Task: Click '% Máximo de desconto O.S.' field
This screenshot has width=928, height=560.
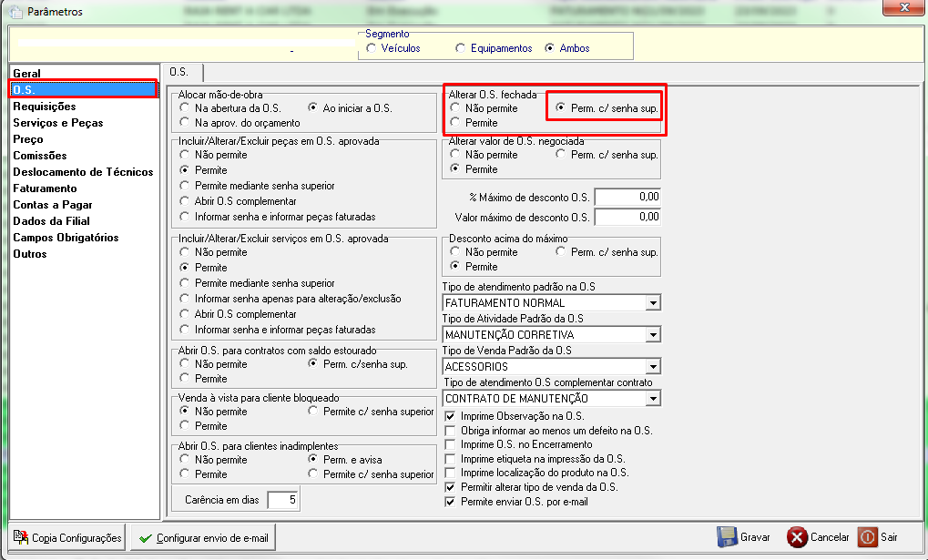Action: (x=627, y=197)
